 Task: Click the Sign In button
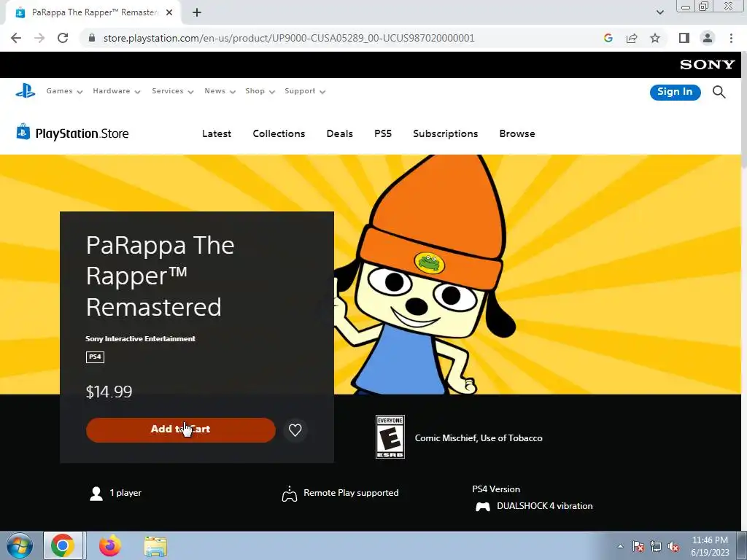point(675,92)
